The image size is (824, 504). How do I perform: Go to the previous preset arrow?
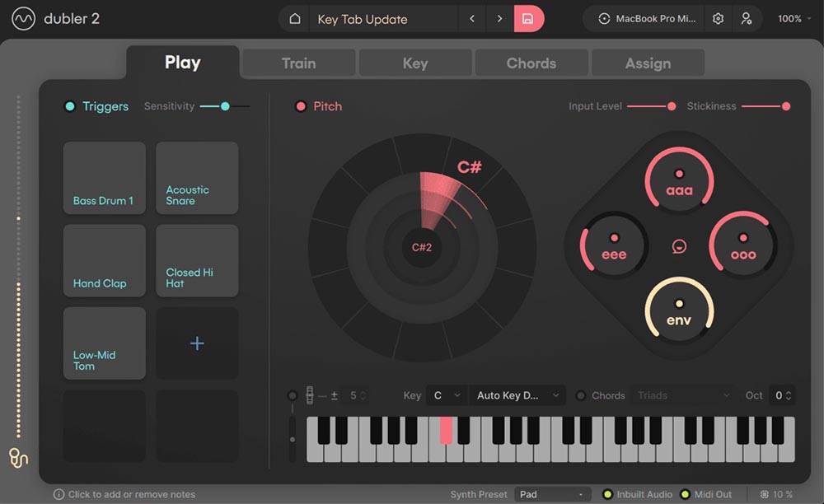tap(472, 19)
